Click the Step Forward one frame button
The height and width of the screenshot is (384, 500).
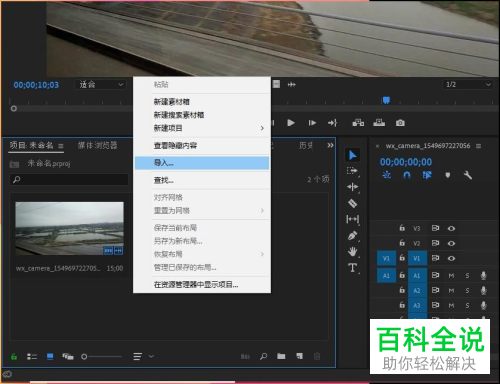tap(312, 123)
